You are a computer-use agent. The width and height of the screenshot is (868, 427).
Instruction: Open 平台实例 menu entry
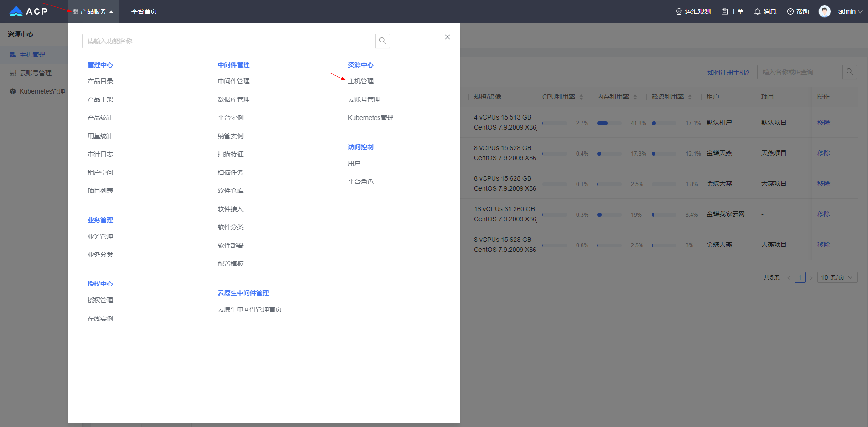(231, 118)
